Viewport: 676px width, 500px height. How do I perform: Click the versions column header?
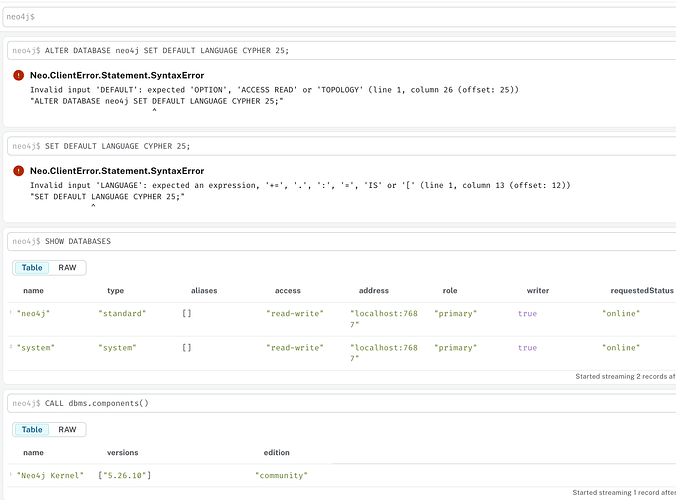[x=122, y=453]
